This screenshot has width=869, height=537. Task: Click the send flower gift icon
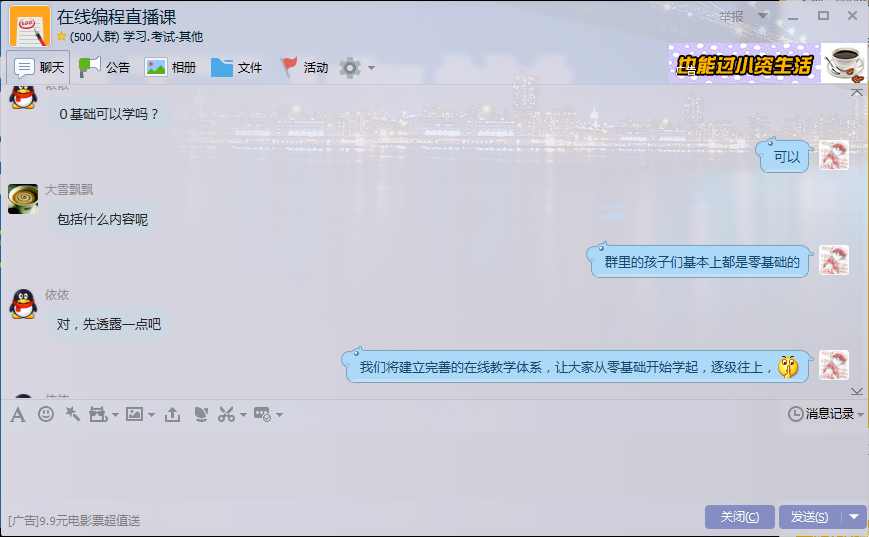pyautogui.click(x=201, y=414)
